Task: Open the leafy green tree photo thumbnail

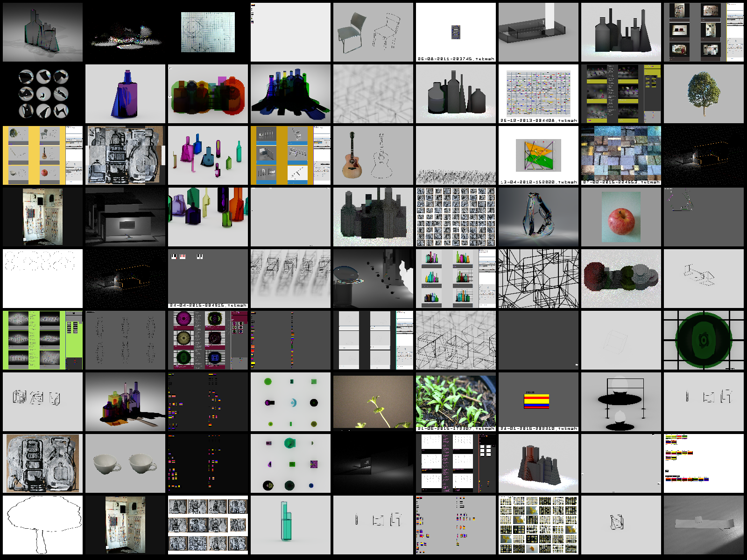Action: click(x=704, y=94)
